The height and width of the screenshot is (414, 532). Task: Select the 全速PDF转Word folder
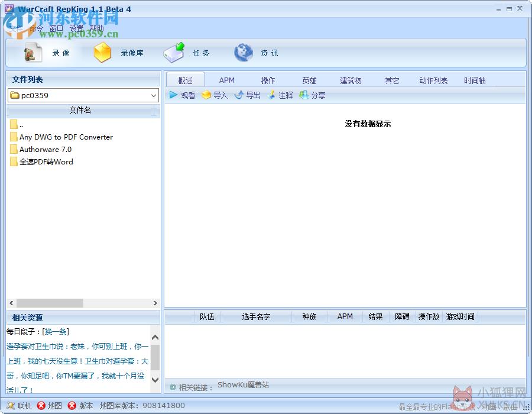pyautogui.click(x=42, y=162)
